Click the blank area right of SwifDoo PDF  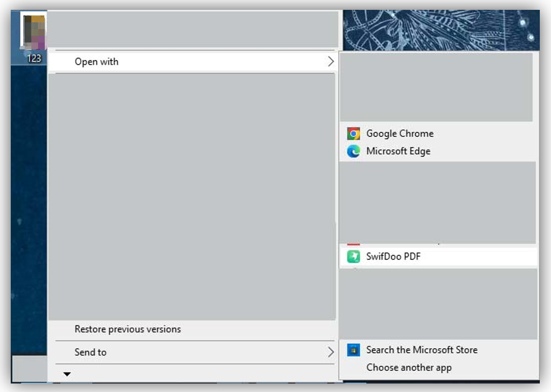(479, 257)
